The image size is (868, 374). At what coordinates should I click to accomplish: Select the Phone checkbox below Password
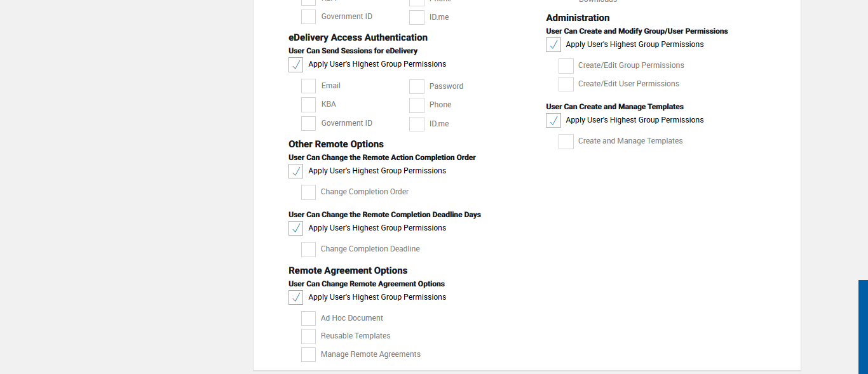[x=417, y=105]
